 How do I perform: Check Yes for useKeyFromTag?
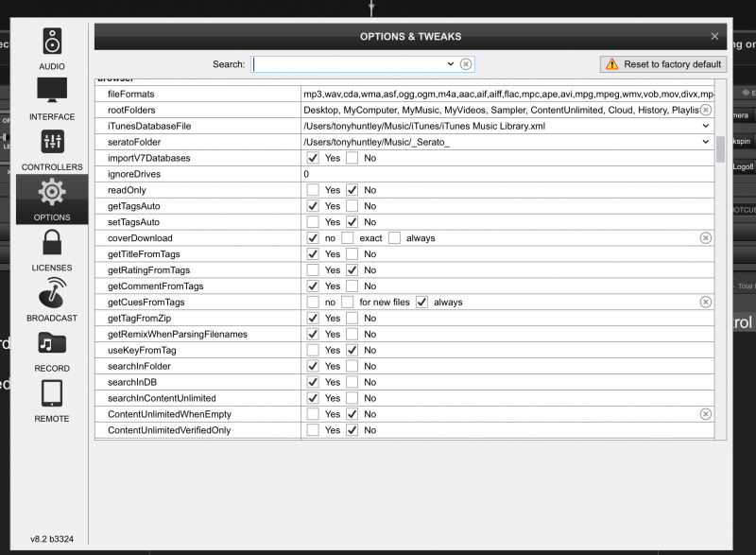313,350
